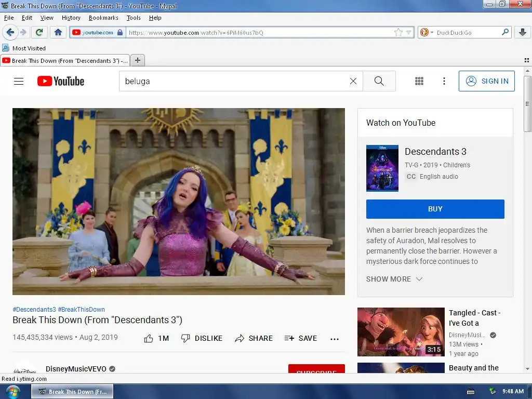Viewport: 532px width, 399px height.
Task: Open the YouTube apps grid
Action: (419, 81)
